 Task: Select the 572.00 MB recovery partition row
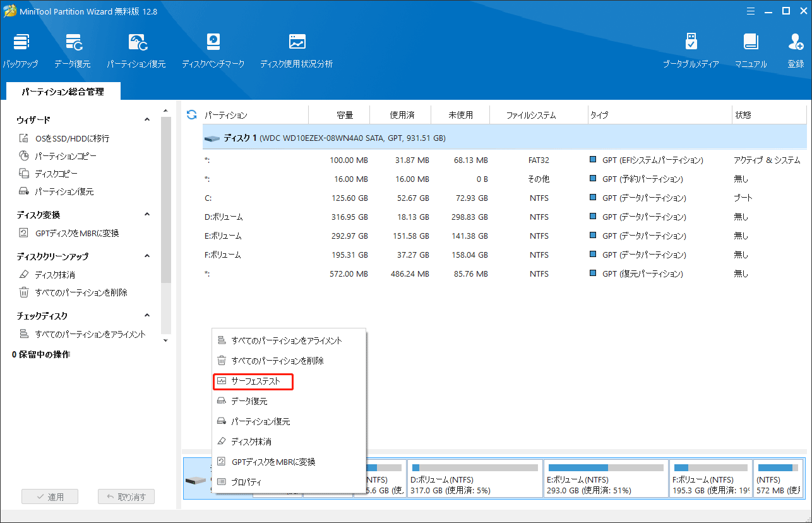coord(505,274)
